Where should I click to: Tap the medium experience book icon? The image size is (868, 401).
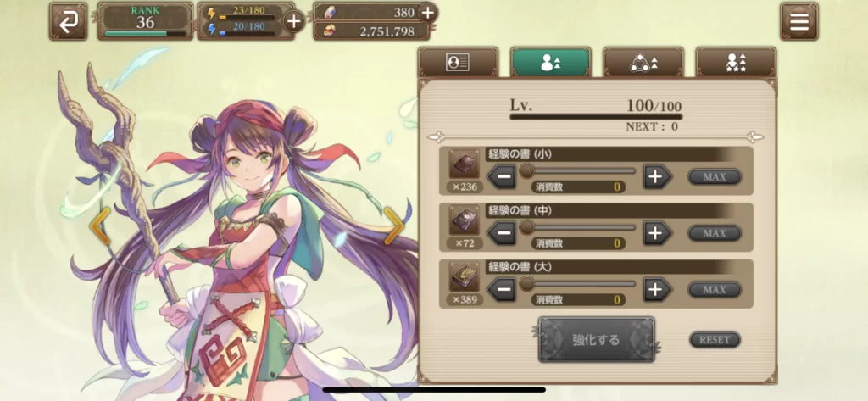[x=464, y=220]
